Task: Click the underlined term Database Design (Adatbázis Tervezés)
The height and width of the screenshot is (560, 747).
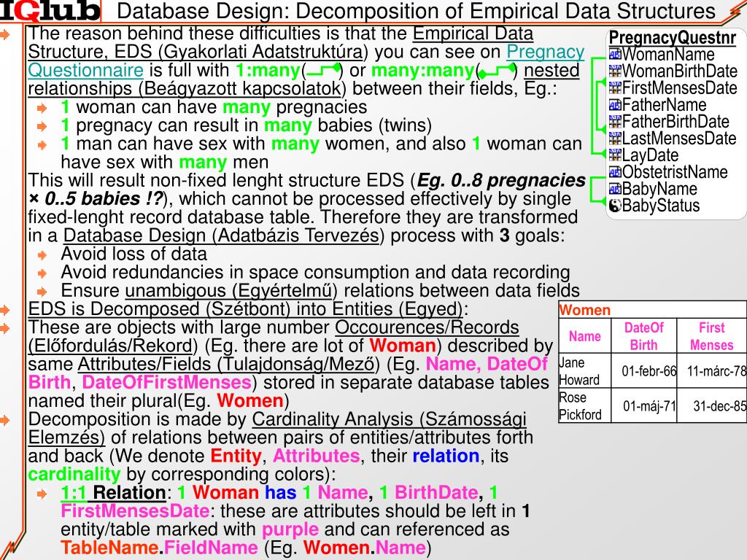Action: coord(223,236)
